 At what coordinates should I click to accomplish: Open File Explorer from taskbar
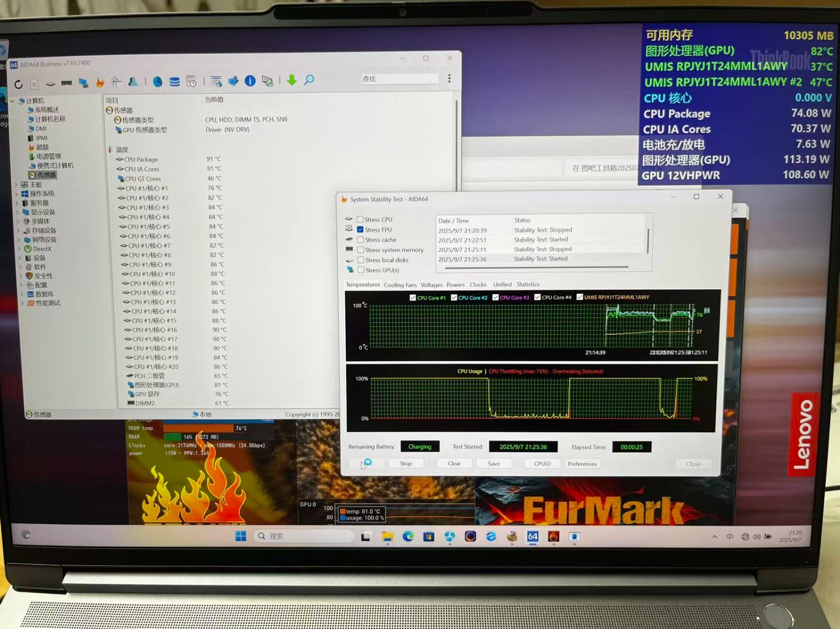pyautogui.click(x=387, y=536)
